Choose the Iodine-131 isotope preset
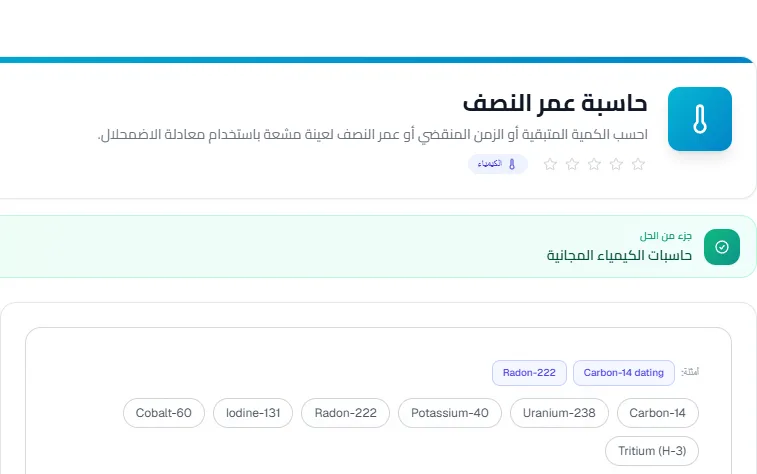Image resolution: width=757 pixels, height=474 pixels. click(x=253, y=413)
